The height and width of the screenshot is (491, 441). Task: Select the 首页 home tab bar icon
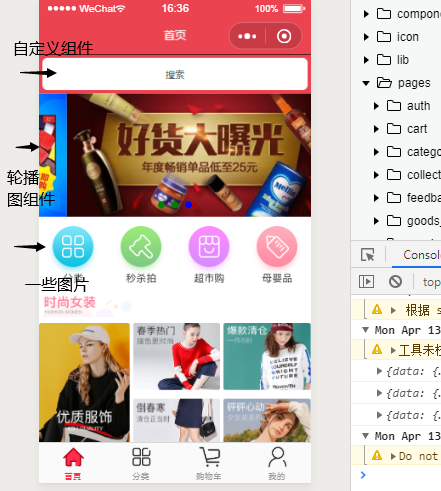73,457
